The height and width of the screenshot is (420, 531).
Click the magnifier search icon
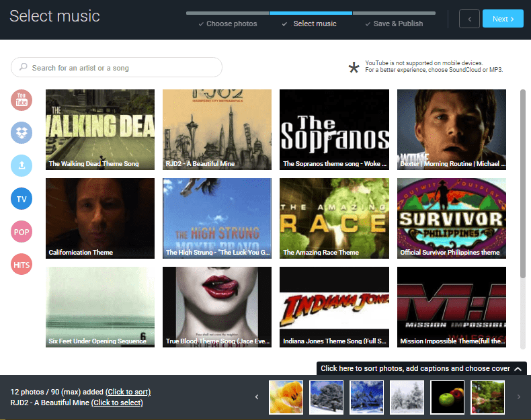(x=23, y=67)
